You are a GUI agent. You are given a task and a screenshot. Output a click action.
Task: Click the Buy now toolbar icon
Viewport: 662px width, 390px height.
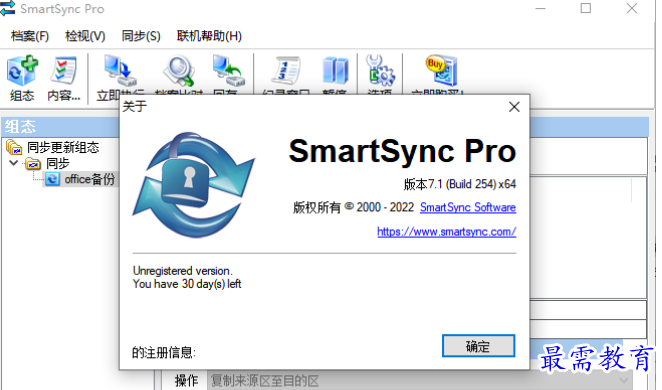(x=441, y=70)
